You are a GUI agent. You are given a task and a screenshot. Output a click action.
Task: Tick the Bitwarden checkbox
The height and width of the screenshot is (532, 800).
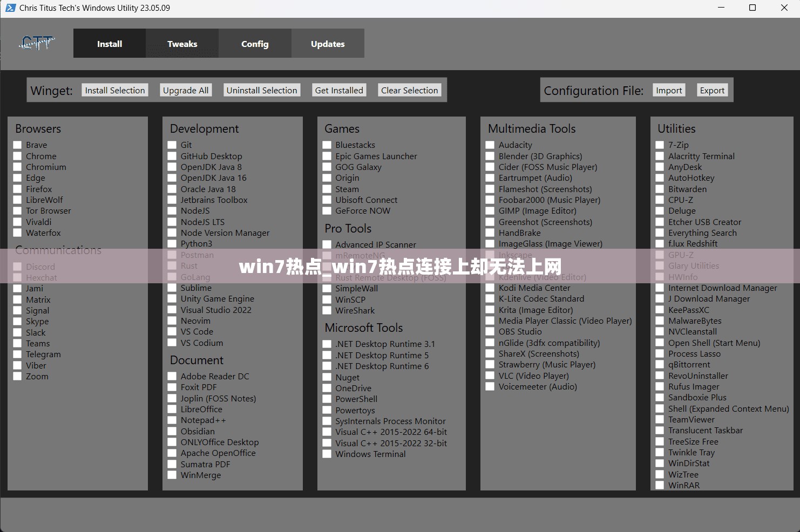pyautogui.click(x=660, y=189)
